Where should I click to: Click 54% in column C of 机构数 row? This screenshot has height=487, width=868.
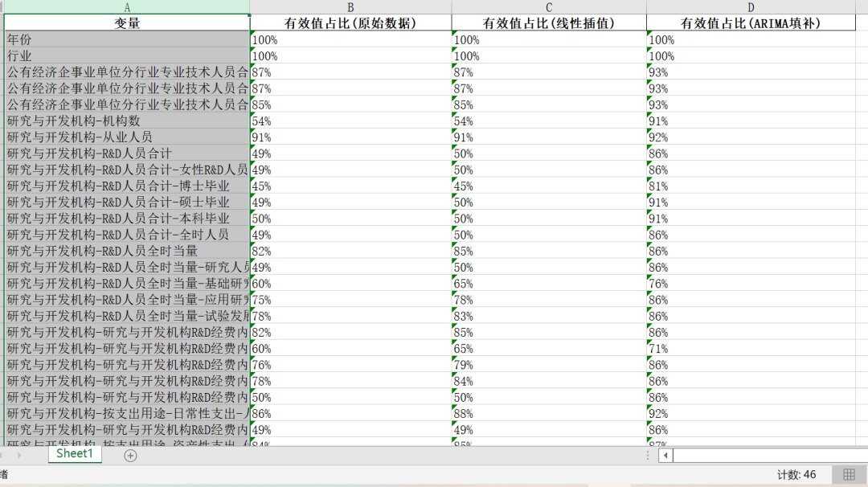(549, 121)
